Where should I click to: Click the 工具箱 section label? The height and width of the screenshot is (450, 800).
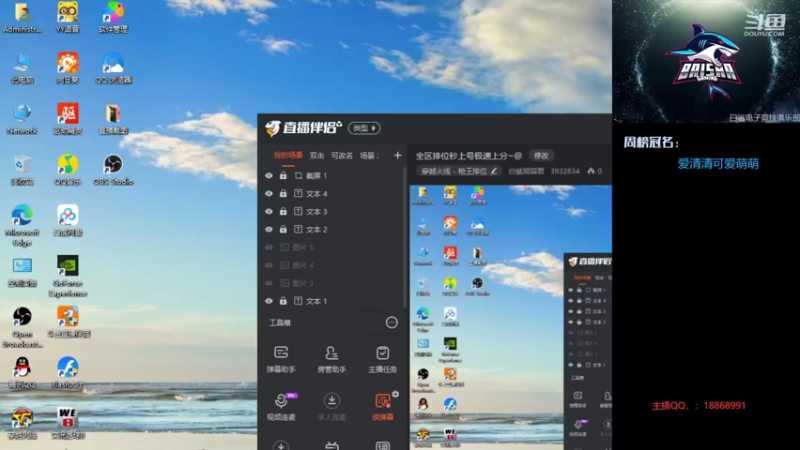280,322
